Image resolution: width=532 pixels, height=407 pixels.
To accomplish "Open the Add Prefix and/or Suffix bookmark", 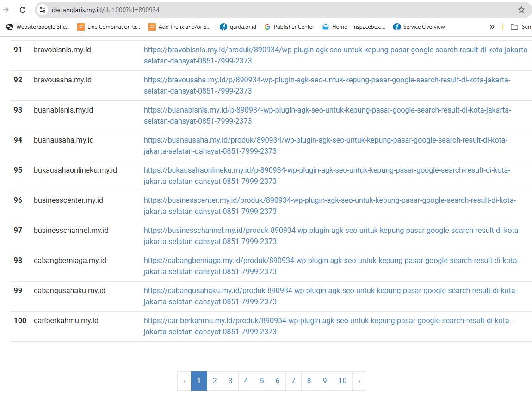I will coord(180,27).
